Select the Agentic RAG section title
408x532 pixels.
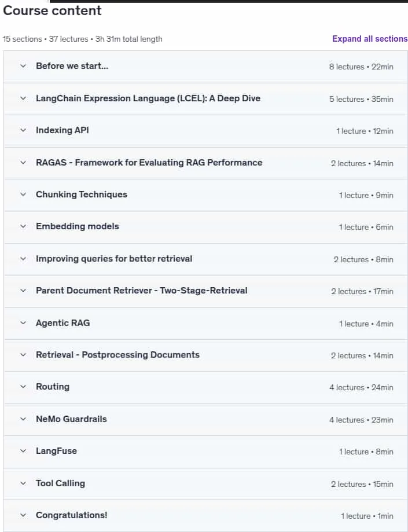tap(63, 322)
